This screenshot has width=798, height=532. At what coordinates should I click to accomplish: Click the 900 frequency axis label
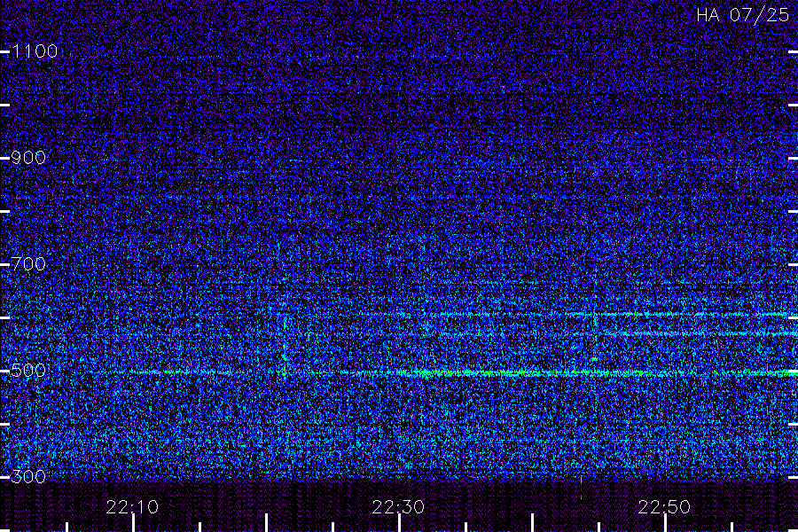coord(28,158)
